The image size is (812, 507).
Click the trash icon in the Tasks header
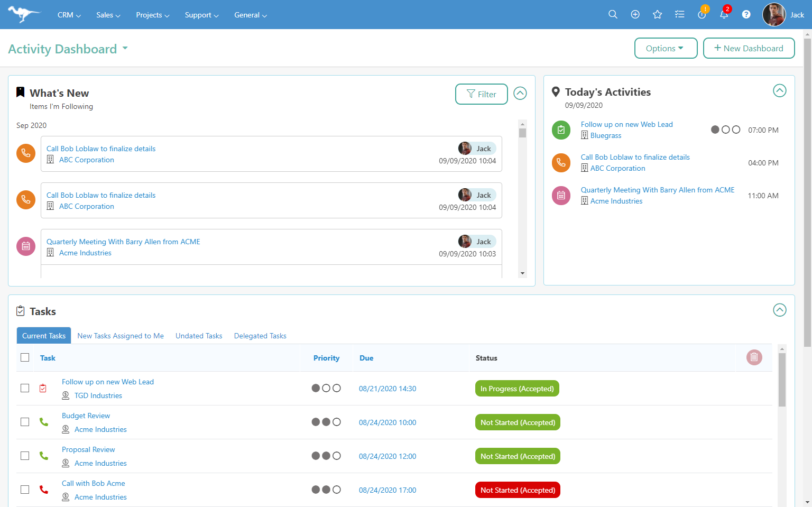click(x=754, y=357)
